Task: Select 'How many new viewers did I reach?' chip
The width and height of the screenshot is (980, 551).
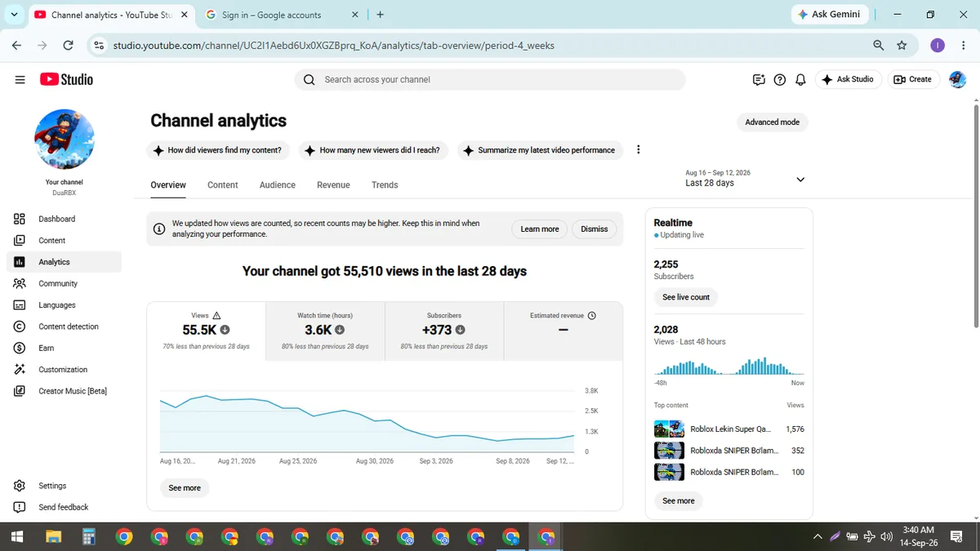Action: tap(372, 150)
